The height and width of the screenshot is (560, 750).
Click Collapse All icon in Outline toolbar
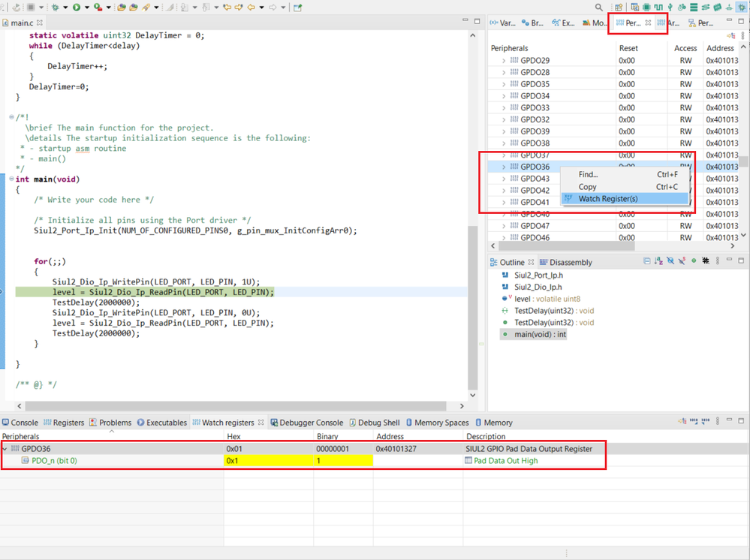tap(646, 260)
